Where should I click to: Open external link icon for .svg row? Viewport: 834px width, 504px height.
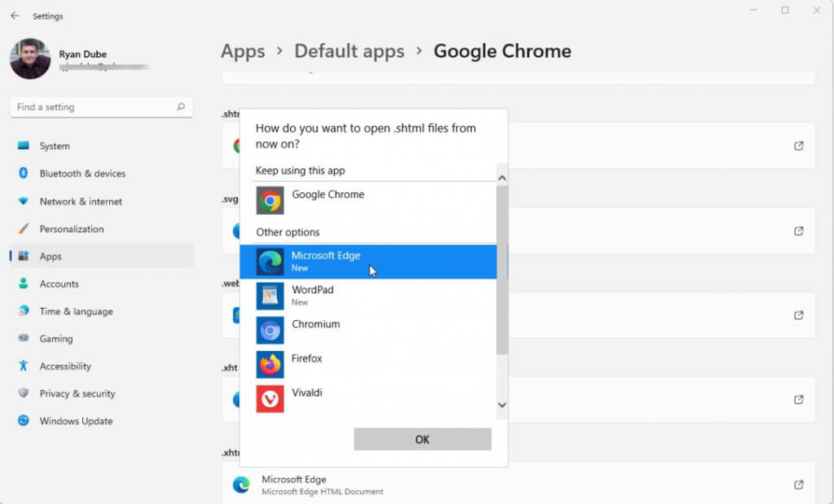pyautogui.click(x=799, y=230)
